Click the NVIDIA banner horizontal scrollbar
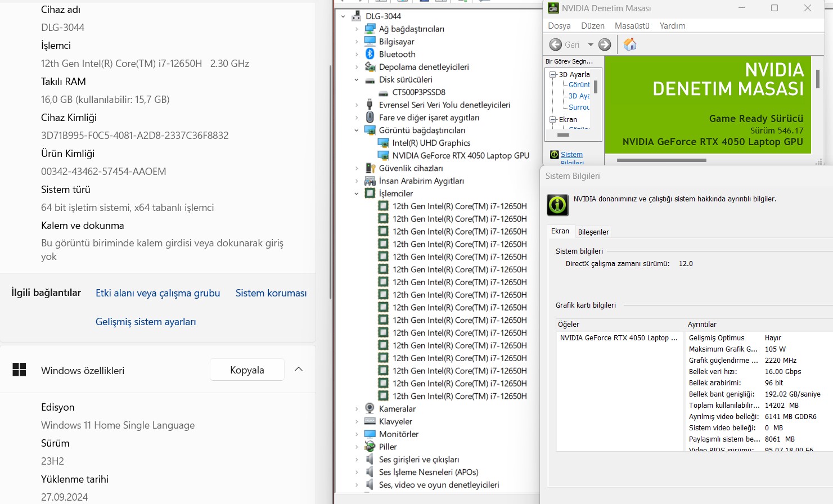Screen dimensions: 833x504 (661, 160)
